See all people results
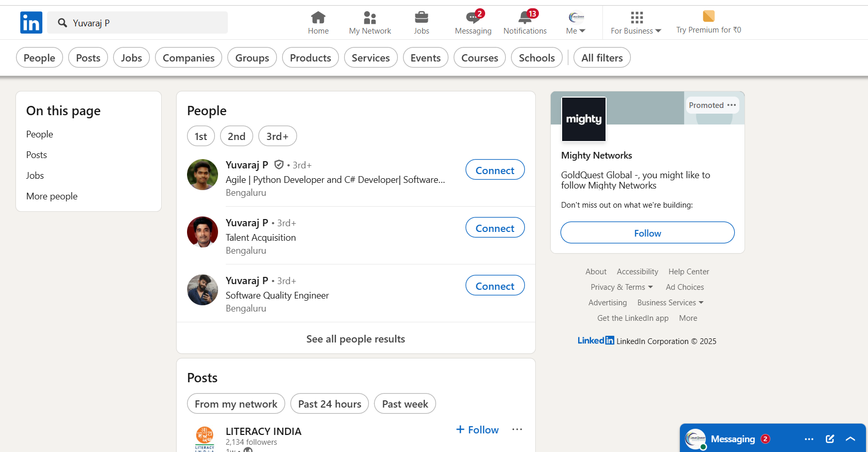This screenshot has height=452, width=868. point(355,339)
